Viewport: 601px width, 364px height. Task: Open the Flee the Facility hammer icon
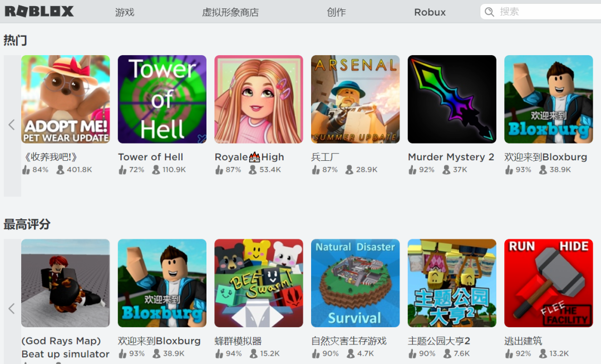(x=549, y=283)
